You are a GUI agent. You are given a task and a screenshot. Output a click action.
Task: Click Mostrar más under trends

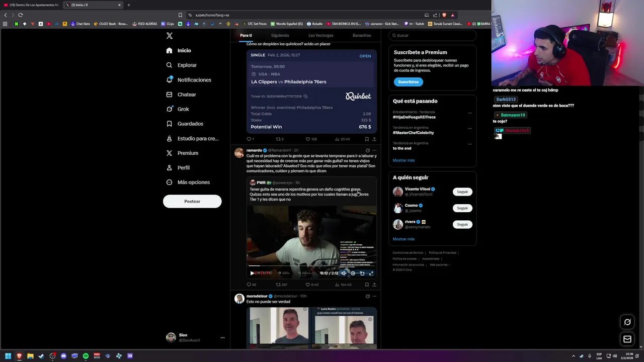point(404,160)
